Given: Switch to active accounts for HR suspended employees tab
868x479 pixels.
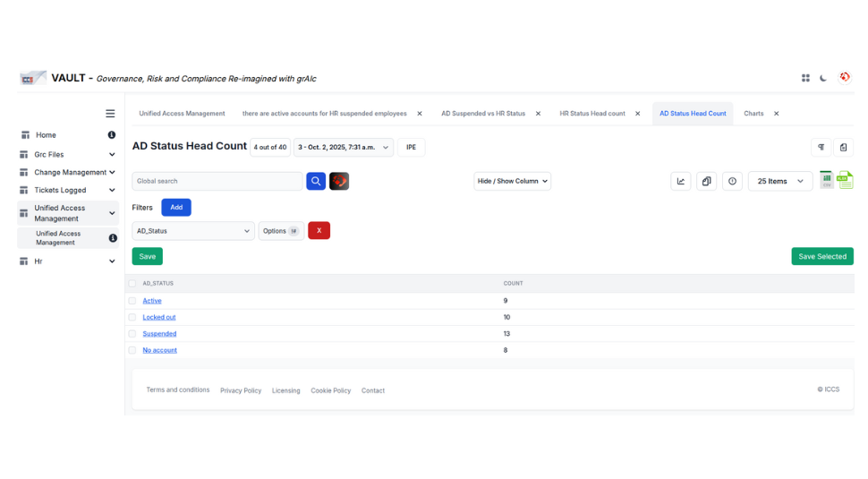Looking at the screenshot, I should [325, 114].
